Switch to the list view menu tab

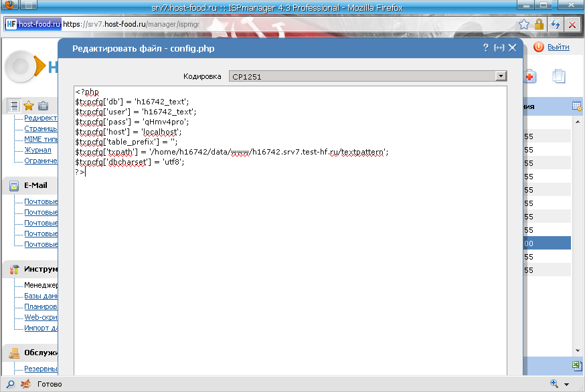pyautogui.click(x=14, y=106)
